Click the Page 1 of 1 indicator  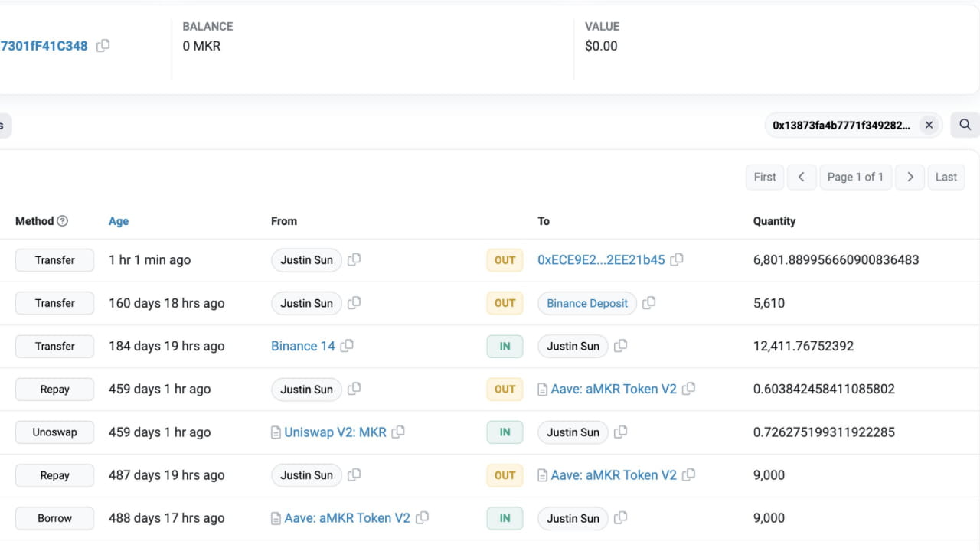click(x=855, y=177)
